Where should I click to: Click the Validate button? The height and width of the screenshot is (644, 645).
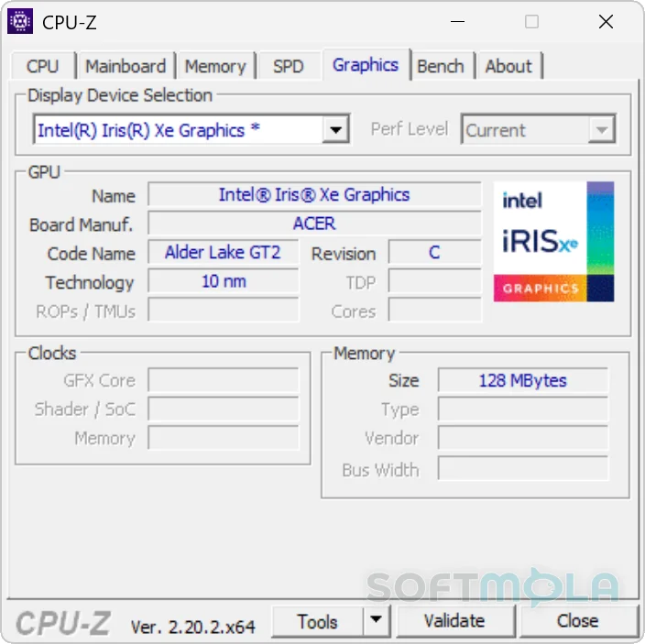(455, 621)
